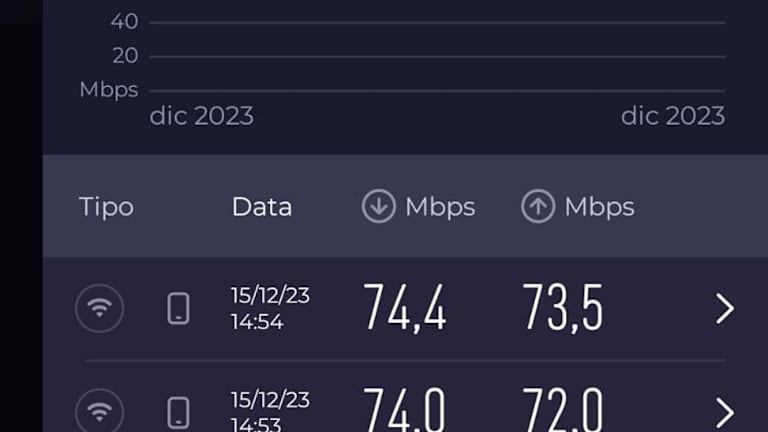The image size is (768, 432).
Task: Click the 15/12/23 14:54 date entry
Action: [270, 308]
